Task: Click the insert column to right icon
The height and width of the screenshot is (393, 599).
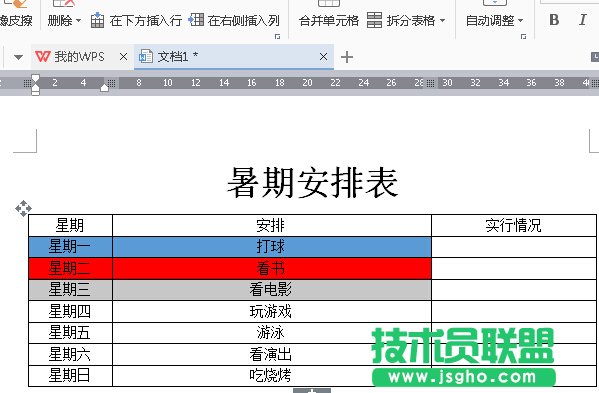Action: [x=196, y=19]
